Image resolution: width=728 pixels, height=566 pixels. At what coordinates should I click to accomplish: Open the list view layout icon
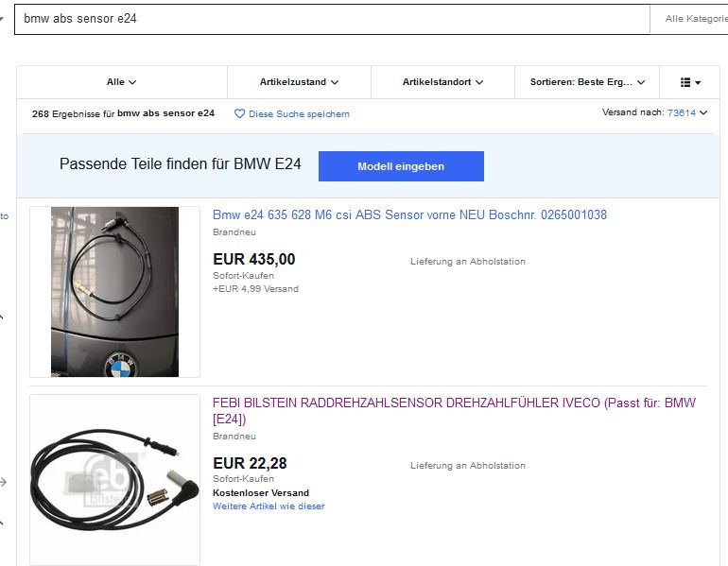[x=691, y=82]
